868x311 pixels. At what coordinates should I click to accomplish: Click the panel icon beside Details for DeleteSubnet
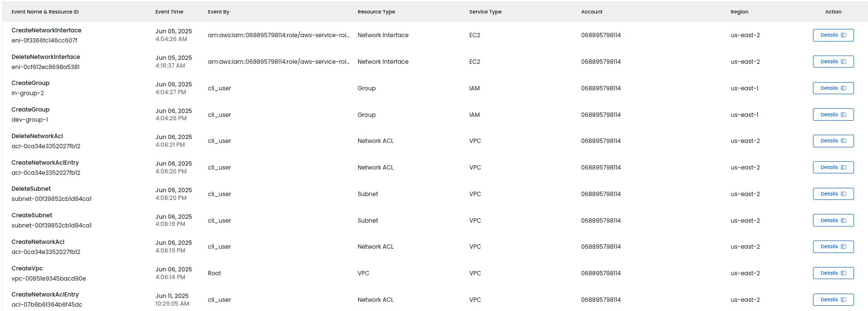pos(843,194)
